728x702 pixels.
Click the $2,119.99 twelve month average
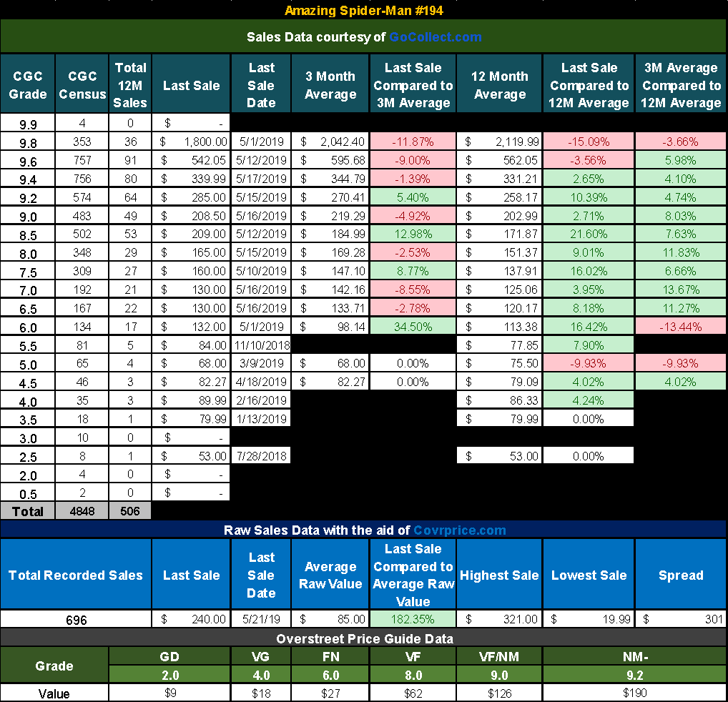(500, 142)
